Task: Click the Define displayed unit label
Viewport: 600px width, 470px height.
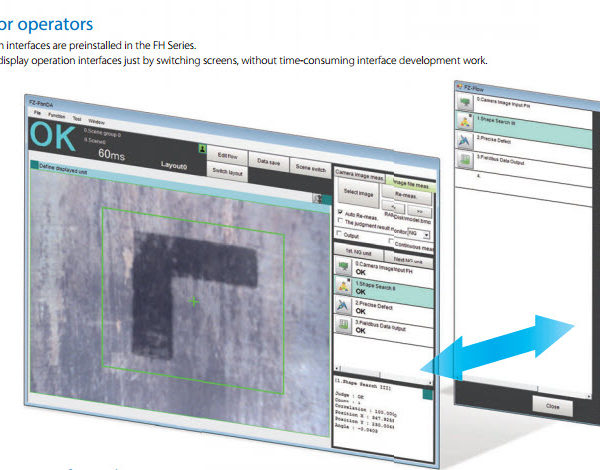Action: pos(63,169)
